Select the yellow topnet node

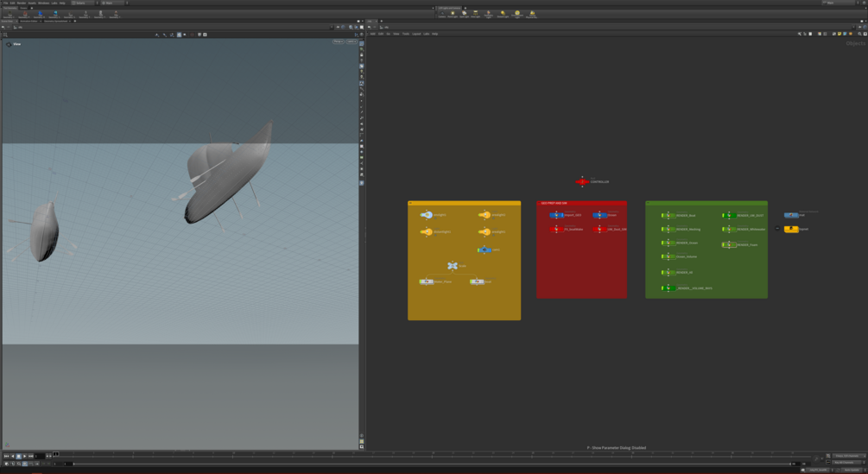791,229
